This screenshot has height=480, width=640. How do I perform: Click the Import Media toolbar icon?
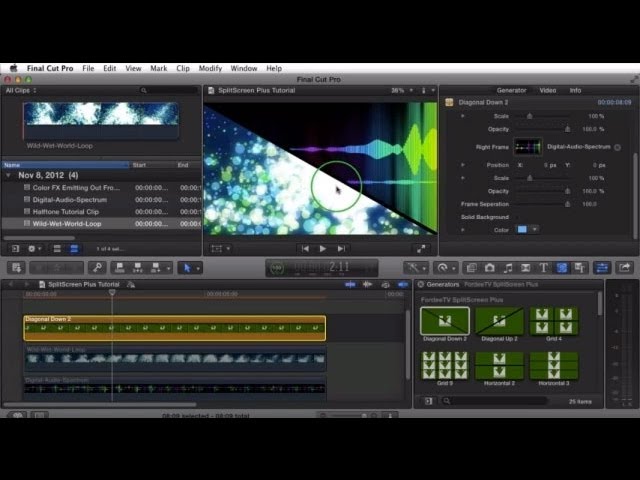[16, 268]
